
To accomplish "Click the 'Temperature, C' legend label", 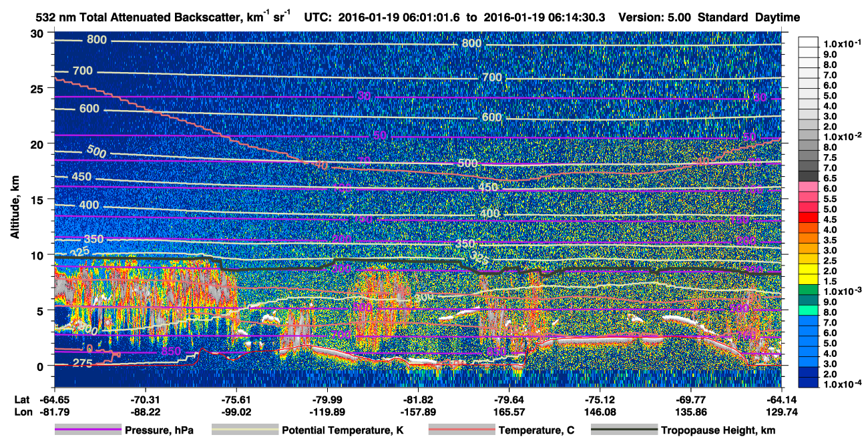I will (x=536, y=430).
